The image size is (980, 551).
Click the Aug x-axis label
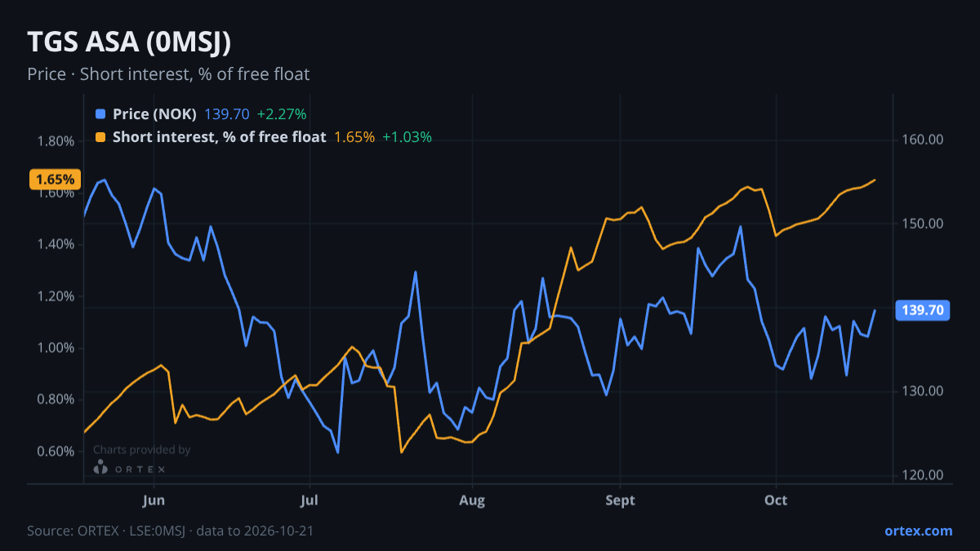[x=470, y=500]
